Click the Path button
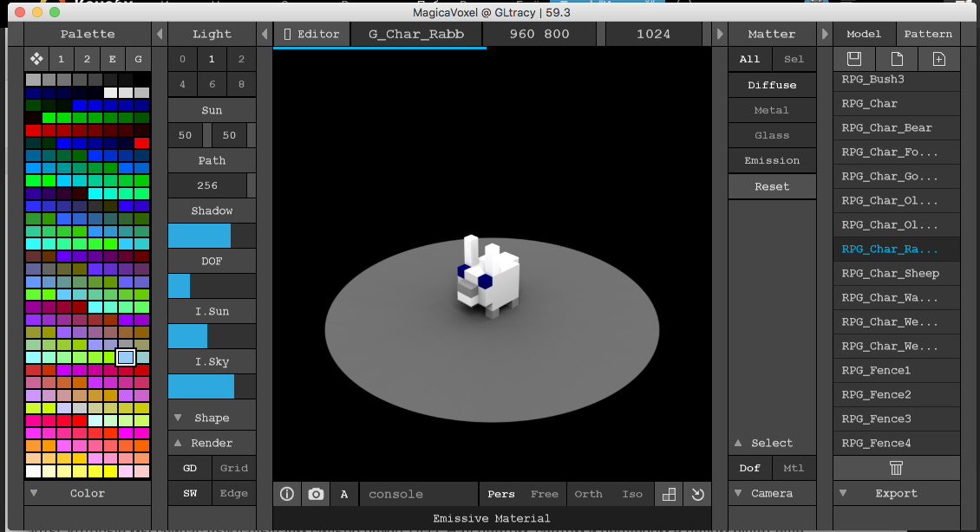 [x=212, y=160]
